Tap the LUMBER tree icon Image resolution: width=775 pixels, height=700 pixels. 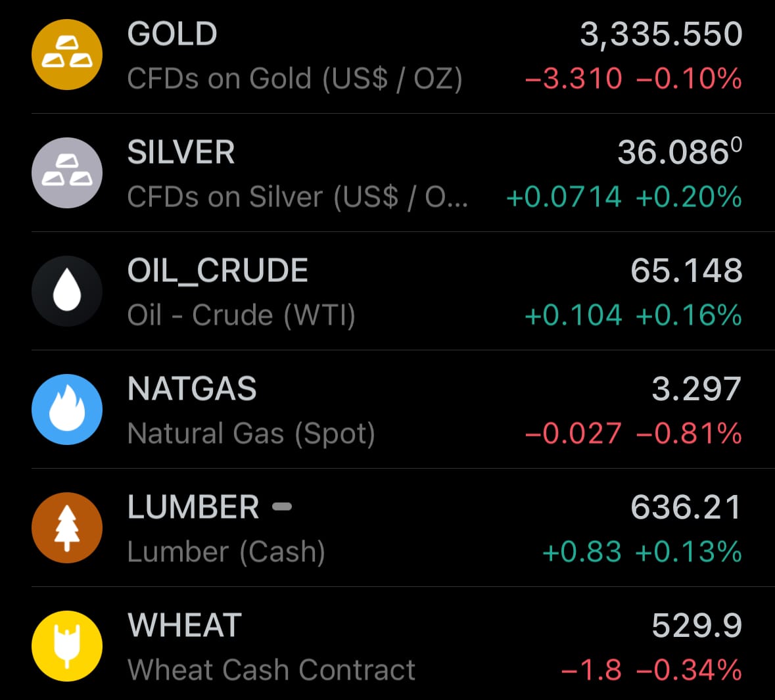click(x=67, y=528)
